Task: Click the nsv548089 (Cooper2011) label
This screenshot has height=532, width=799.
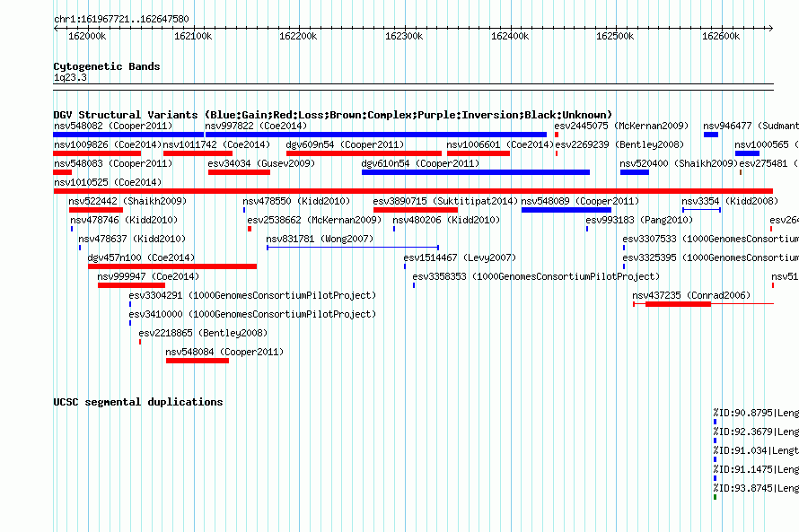Action: 580,201
